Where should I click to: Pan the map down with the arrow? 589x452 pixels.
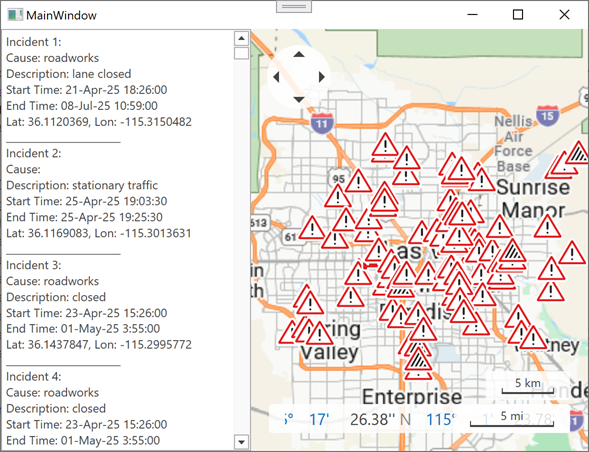pos(299,100)
